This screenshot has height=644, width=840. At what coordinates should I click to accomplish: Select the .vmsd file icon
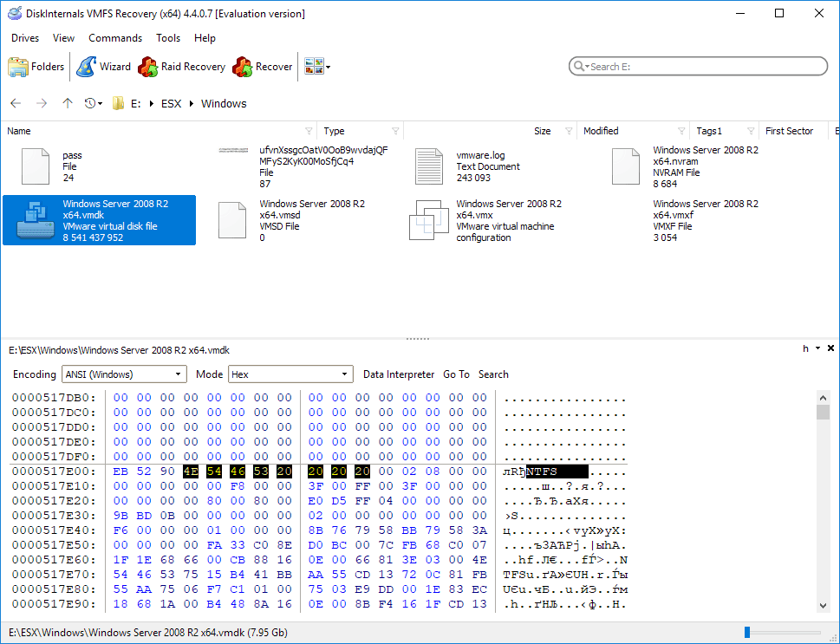[232, 220]
